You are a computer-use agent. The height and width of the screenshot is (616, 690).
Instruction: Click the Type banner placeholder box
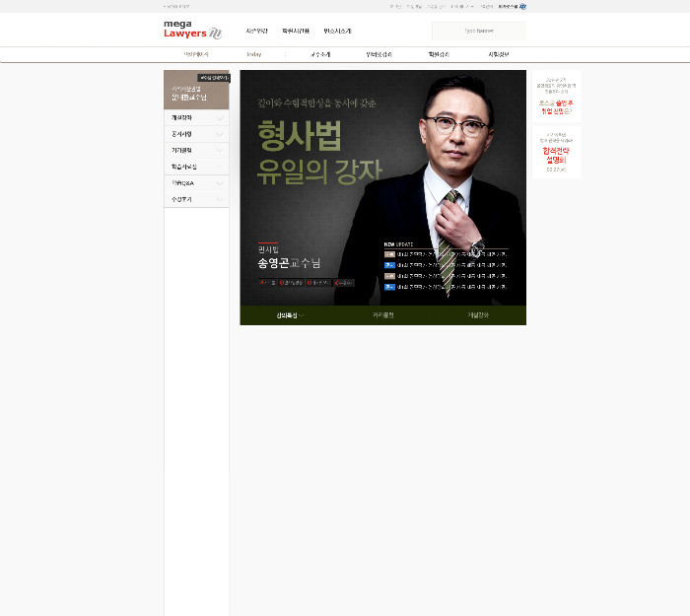click(479, 31)
